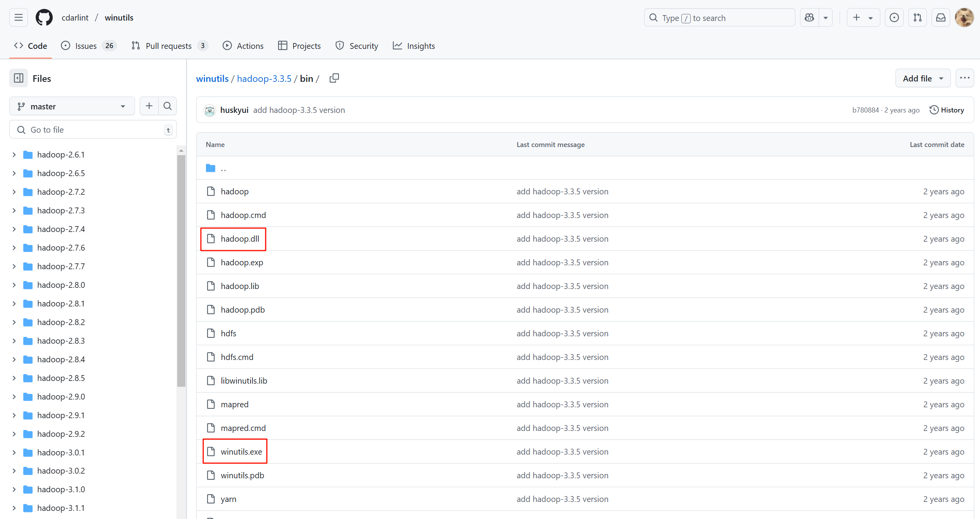980x519 pixels.
Task: Collapse the Files side panel icon
Action: point(19,78)
